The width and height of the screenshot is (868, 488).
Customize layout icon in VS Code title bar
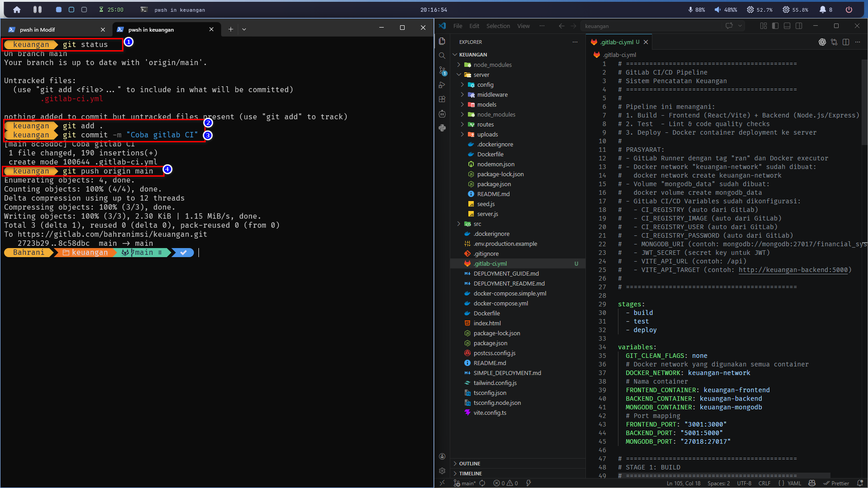tap(764, 26)
